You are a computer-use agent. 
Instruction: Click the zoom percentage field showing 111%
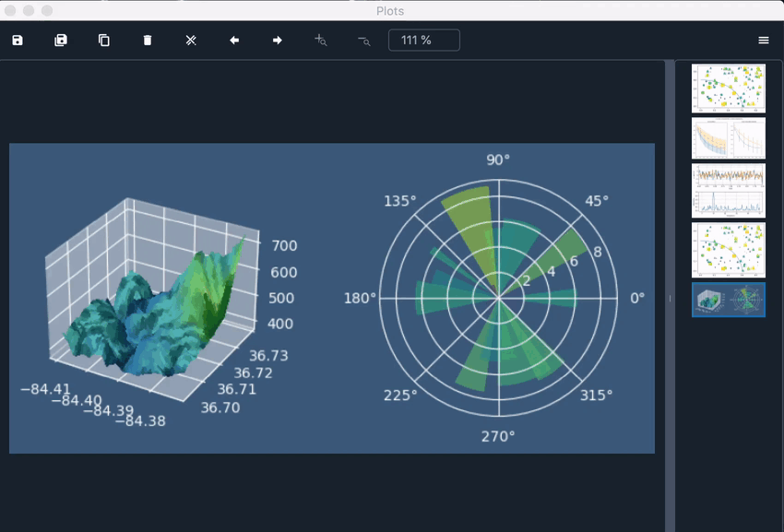click(424, 40)
